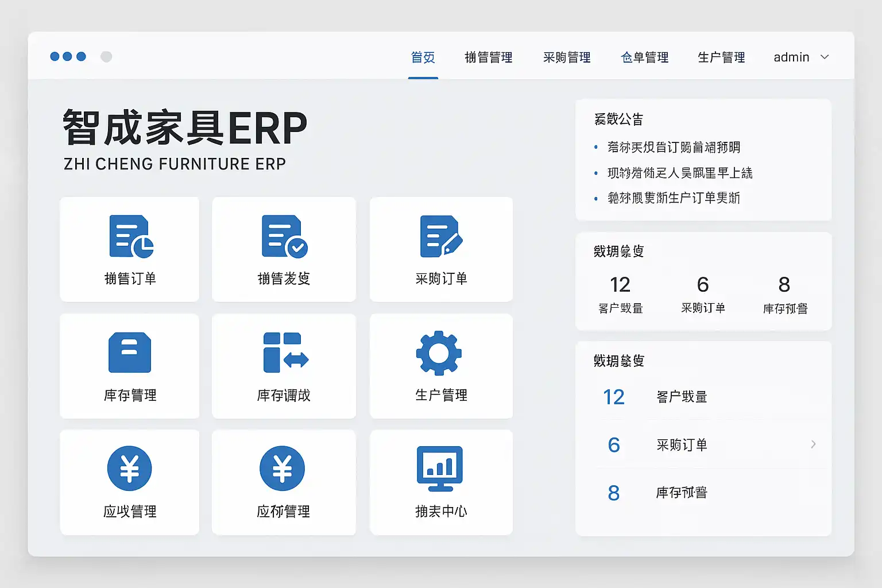Click the 公告 panel heading
This screenshot has width=882, height=588.
[618, 119]
